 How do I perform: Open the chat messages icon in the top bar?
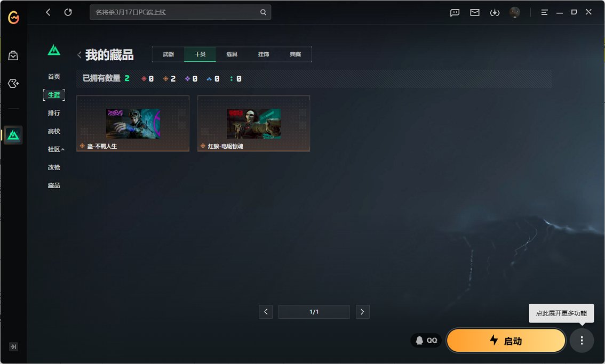tap(455, 12)
